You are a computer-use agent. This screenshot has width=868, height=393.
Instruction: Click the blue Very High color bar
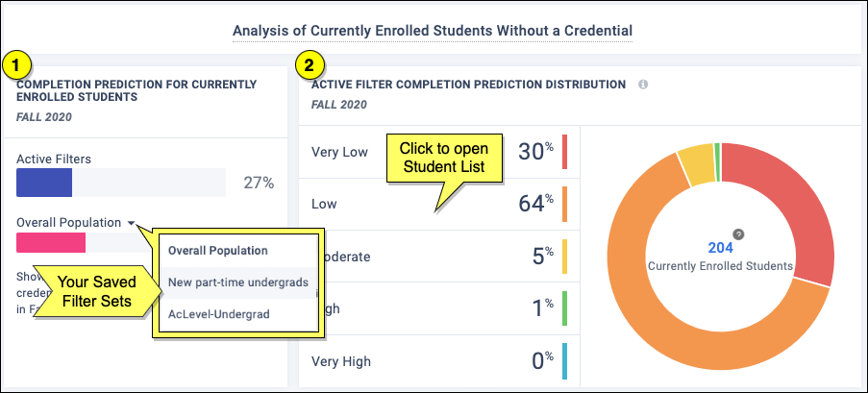coord(565,361)
